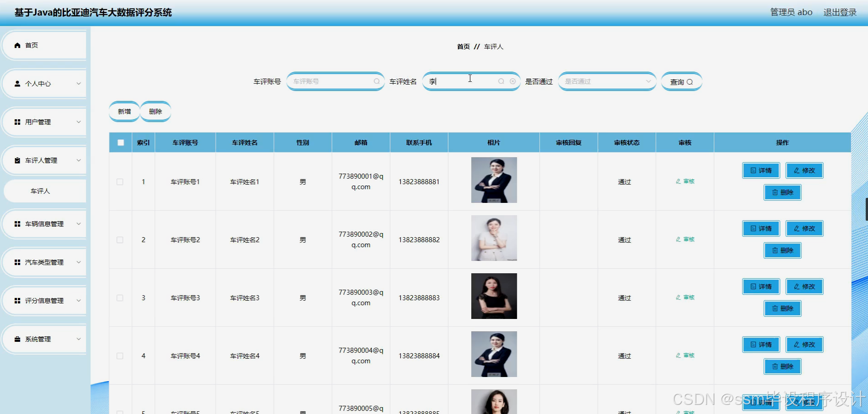This screenshot has width=868, height=414.
Task: Open the 首页 home sidebar item
Action: [x=44, y=45]
